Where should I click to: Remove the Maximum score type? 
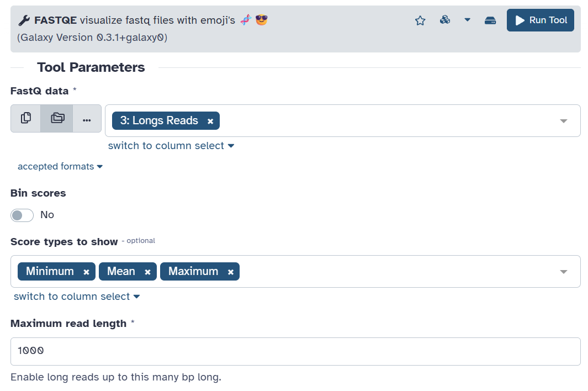click(x=231, y=272)
